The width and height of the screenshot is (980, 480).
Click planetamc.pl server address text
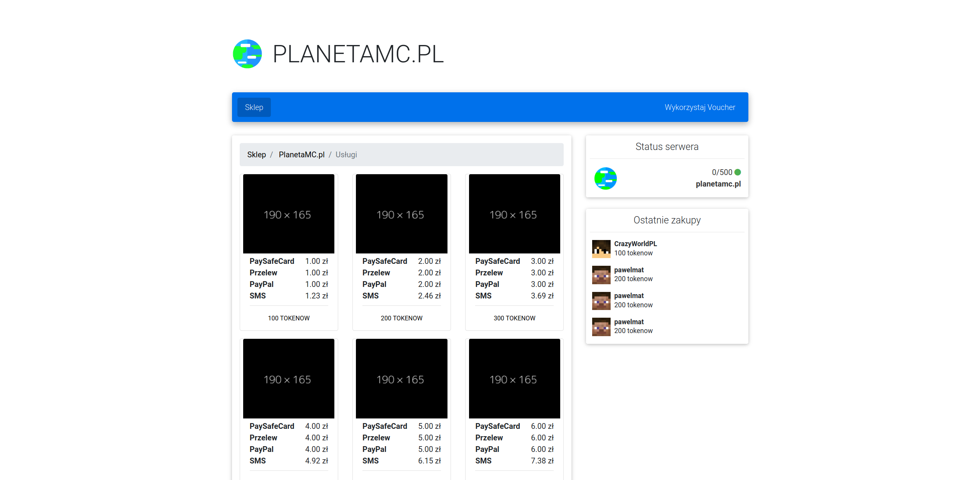718,184
